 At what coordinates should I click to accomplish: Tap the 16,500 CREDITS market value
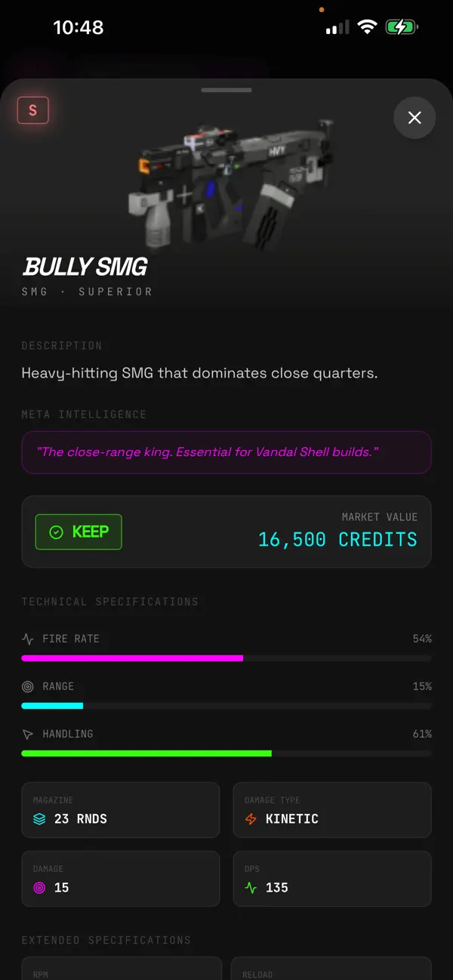pyautogui.click(x=337, y=539)
